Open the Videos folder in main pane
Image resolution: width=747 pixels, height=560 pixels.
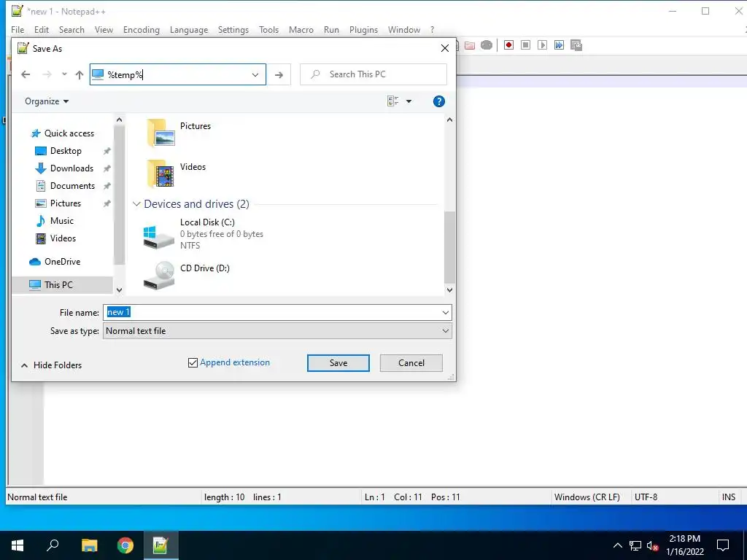[x=177, y=174]
